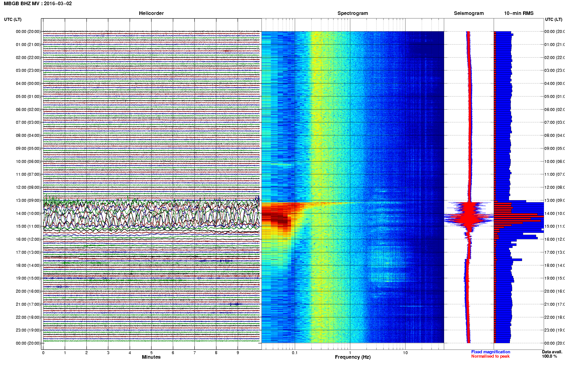Screen dimensions: 588x368
Task: Click the left time label "16:00 (12:00)"
Action: coord(28,239)
